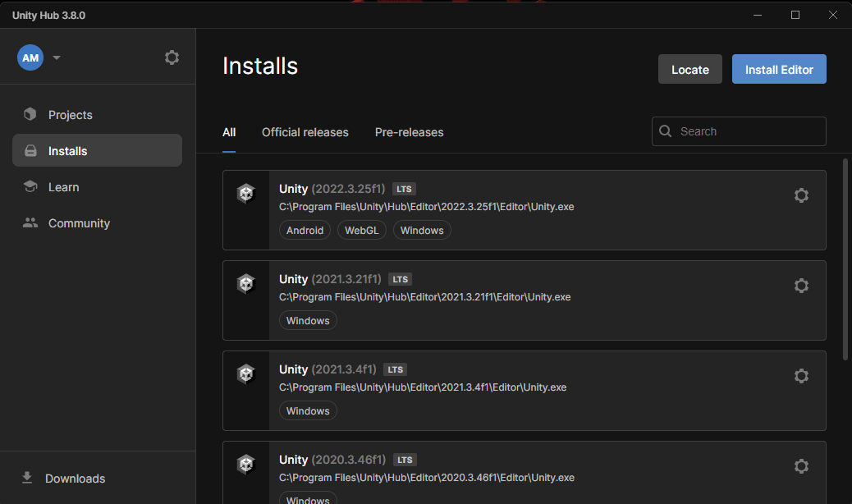Viewport: 852px width, 504px height.
Task: Select the Installs sidebar item
Action: [x=97, y=150]
